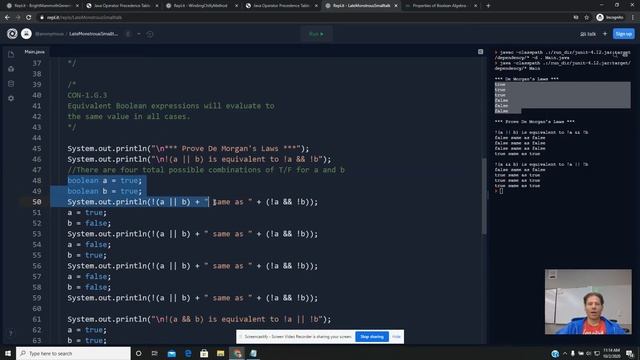Click the Chrome icon on the taskbar
This screenshot has width=640, height=360.
click(237, 353)
